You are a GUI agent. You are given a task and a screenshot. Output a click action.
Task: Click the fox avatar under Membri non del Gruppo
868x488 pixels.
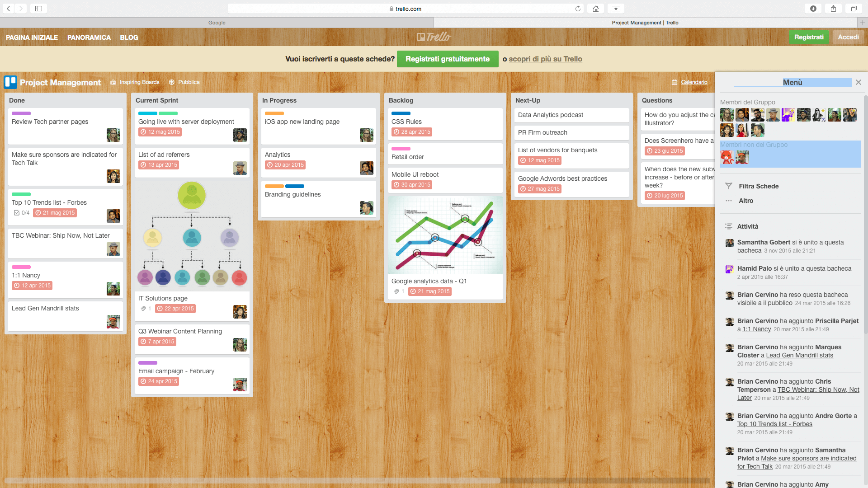coord(727,157)
